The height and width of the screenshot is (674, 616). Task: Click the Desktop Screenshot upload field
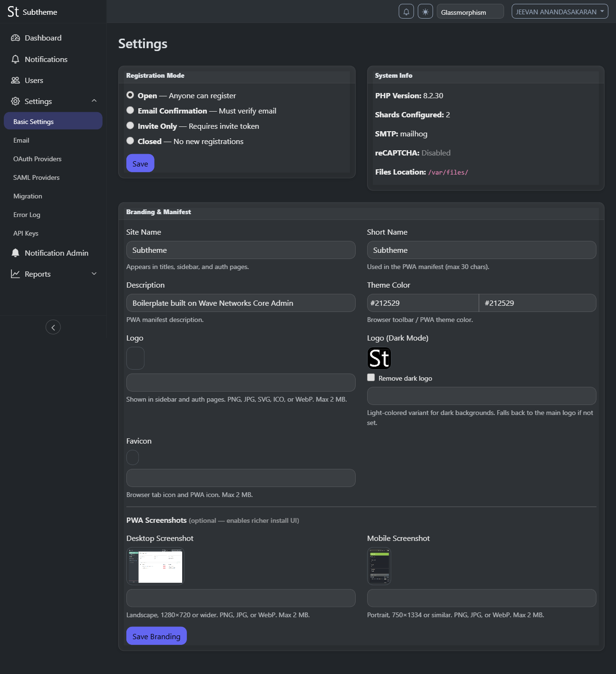pyautogui.click(x=241, y=598)
